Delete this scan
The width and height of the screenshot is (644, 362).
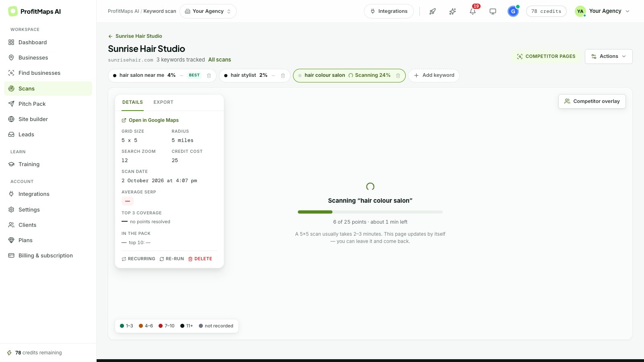pos(200,259)
